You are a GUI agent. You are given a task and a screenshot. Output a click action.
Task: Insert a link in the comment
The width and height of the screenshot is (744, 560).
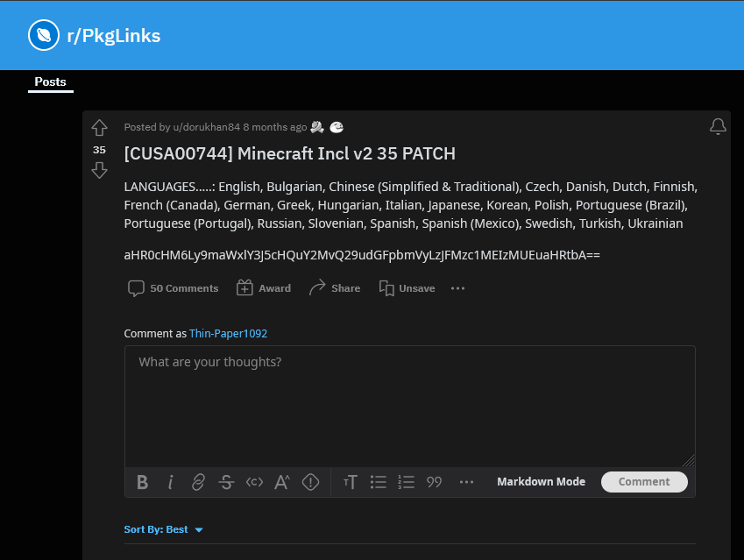[198, 482]
